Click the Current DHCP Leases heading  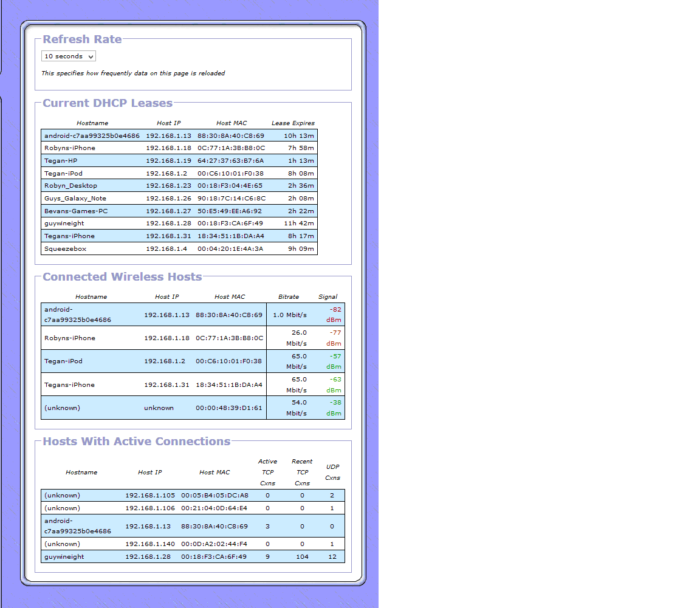pyautogui.click(x=108, y=103)
